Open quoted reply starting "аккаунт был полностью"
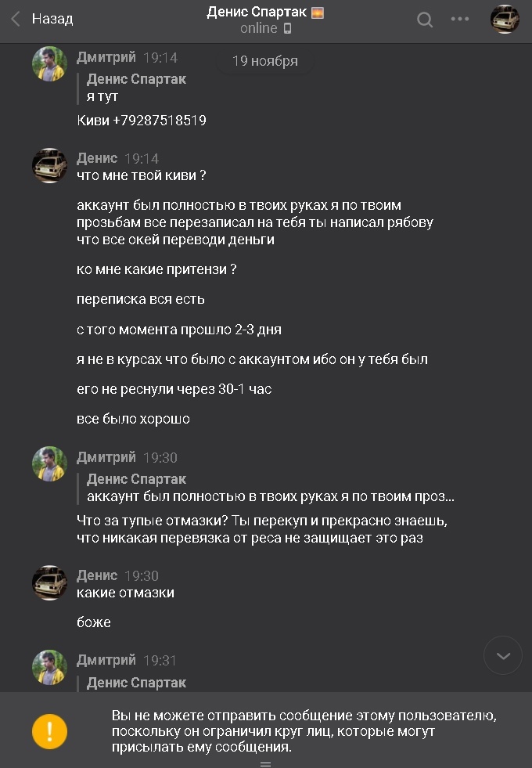 tap(270, 488)
